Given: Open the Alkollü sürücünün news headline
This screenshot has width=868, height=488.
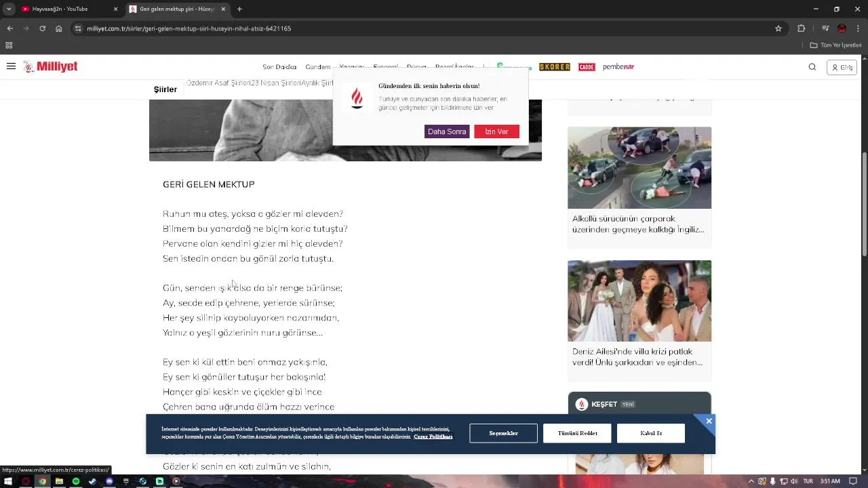Looking at the screenshot, I should point(638,224).
